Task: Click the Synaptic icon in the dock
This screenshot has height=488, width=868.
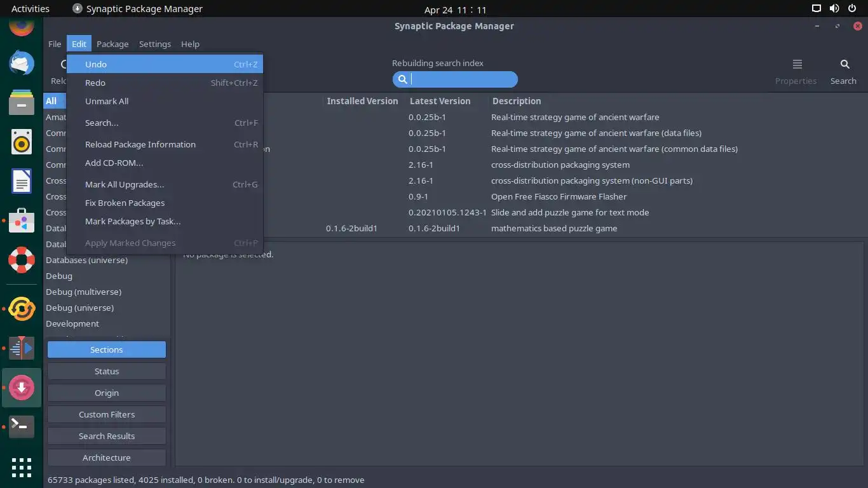Action: point(22,388)
